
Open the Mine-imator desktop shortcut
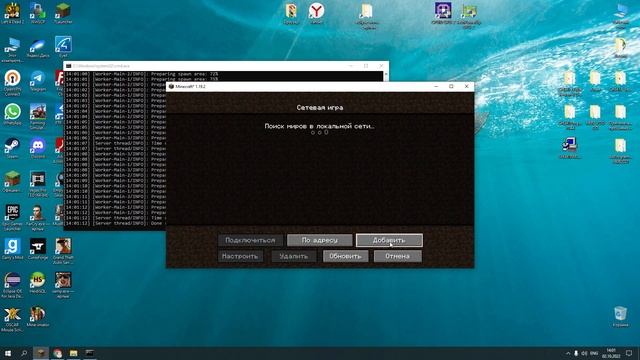pyautogui.click(x=38, y=317)
